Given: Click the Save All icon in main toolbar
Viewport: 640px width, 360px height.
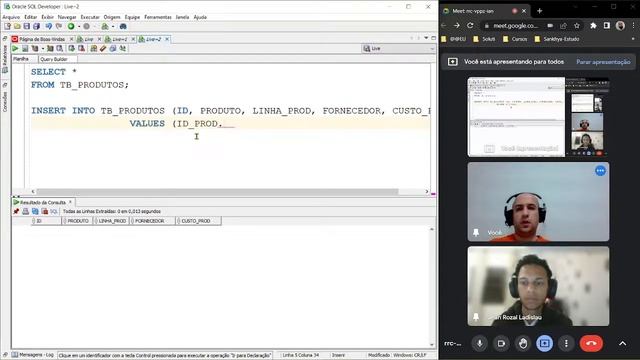Looking at the screenshot, I should 36,27.
